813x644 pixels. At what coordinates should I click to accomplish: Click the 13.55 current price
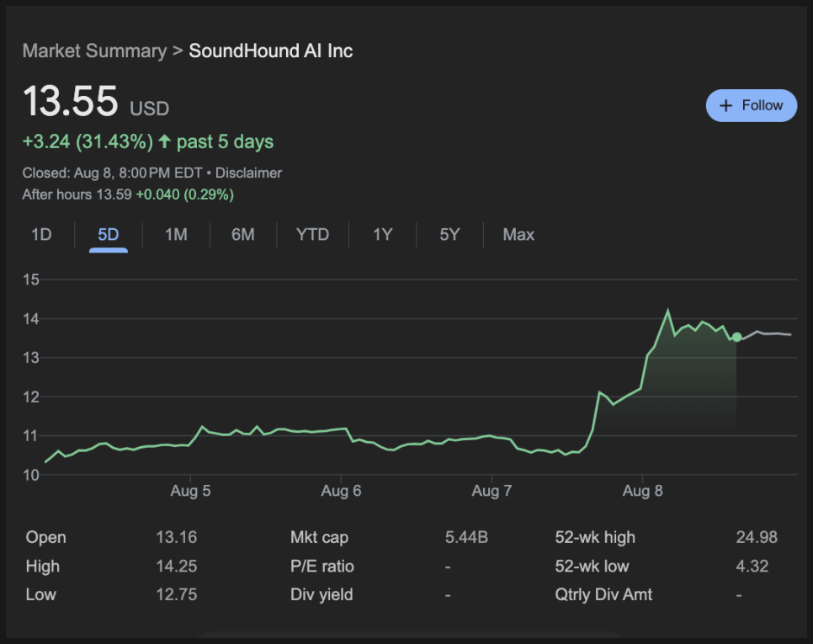coord(71,100)
